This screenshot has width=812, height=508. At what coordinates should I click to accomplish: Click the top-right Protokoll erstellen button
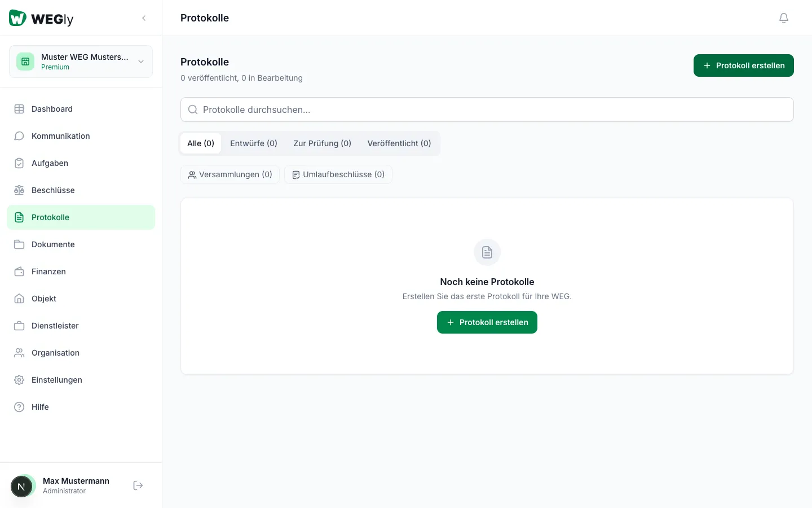coord(743,65)
